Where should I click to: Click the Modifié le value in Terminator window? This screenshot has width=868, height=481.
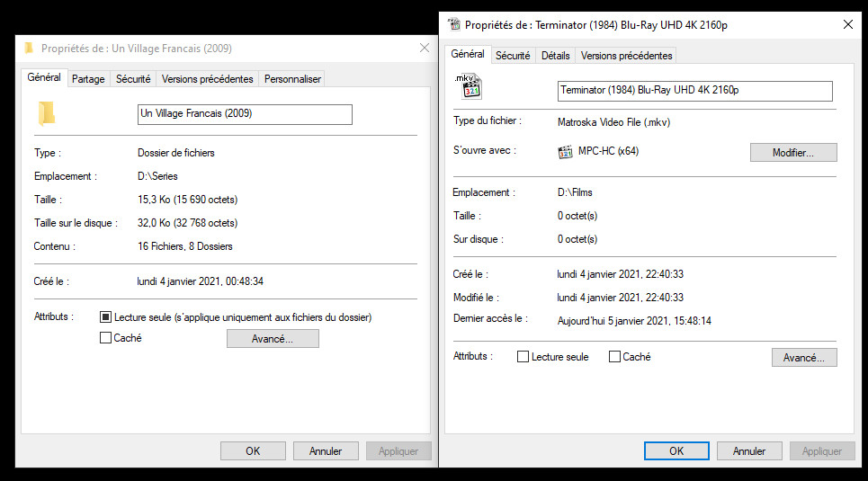tap(621, 298)
